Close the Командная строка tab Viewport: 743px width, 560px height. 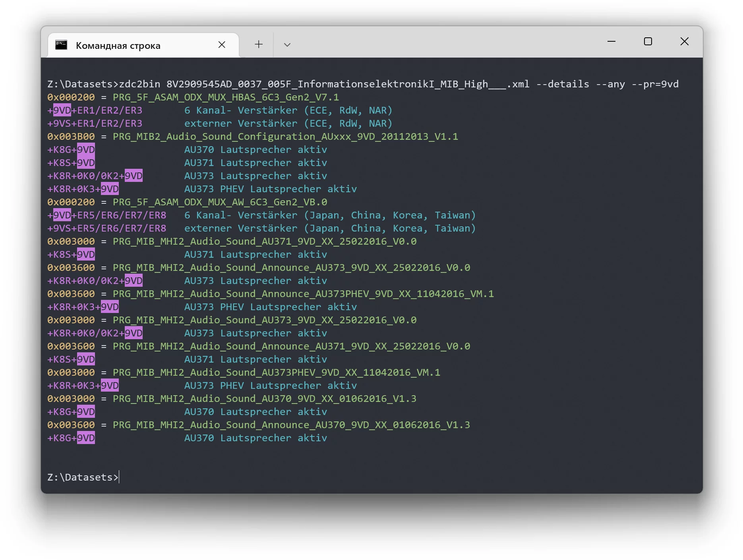pyautogui.click(x=222, y=45)
